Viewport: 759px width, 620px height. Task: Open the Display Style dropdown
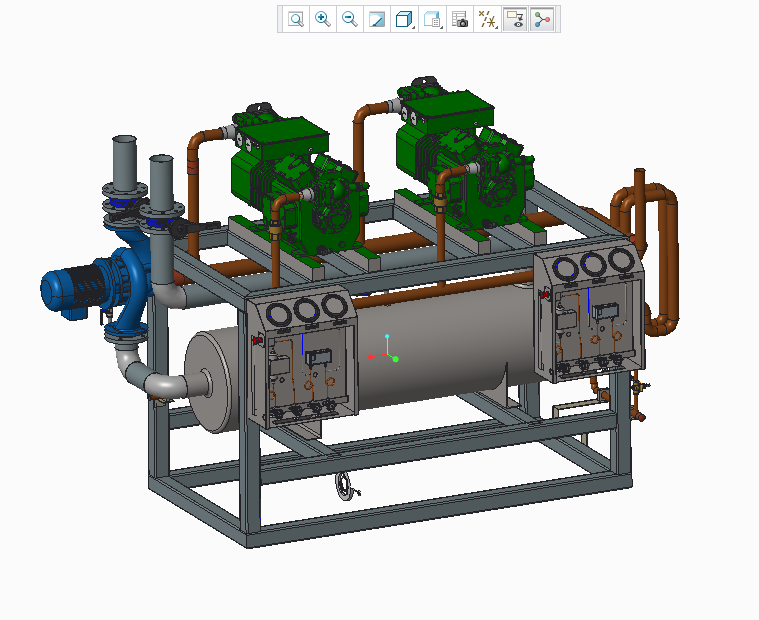[x=405, y=19]
